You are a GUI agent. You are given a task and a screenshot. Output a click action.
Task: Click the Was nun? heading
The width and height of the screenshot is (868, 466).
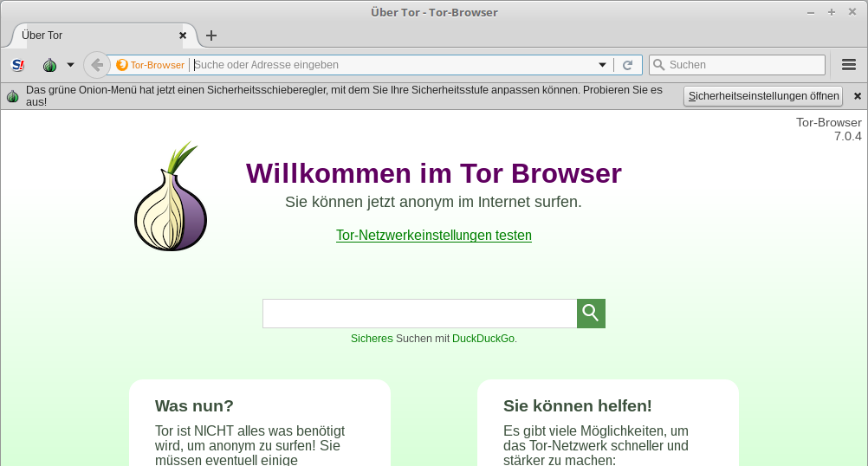coord(194,405)
